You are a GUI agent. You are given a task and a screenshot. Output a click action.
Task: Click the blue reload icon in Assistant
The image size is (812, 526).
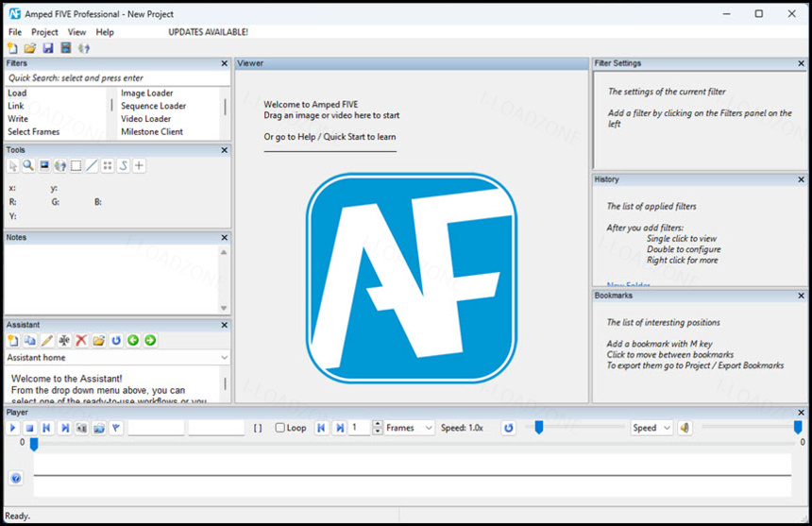pyautogui.click(x=116, y=340)
